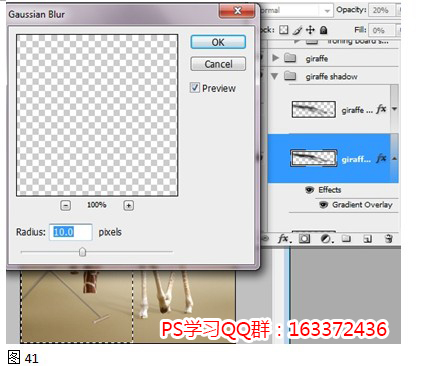
Task: Open layer style fx menu at panel bottom
Action: pos(284,238)
